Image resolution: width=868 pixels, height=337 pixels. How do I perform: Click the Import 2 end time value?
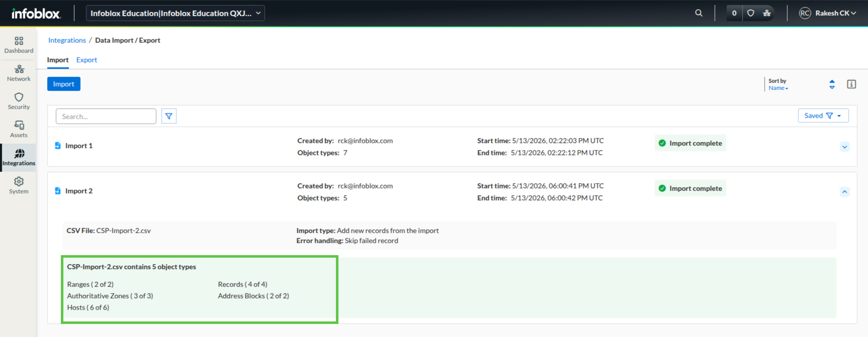click(557, 198)
